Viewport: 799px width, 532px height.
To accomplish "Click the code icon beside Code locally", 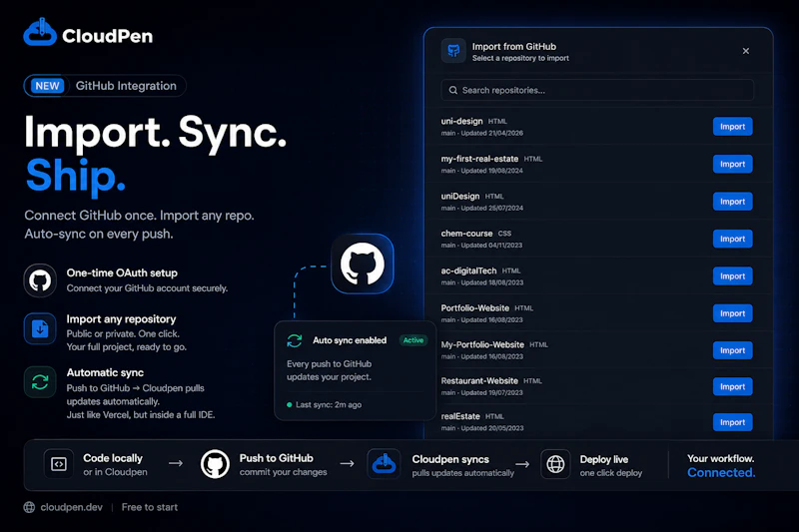I will (59, 464).
